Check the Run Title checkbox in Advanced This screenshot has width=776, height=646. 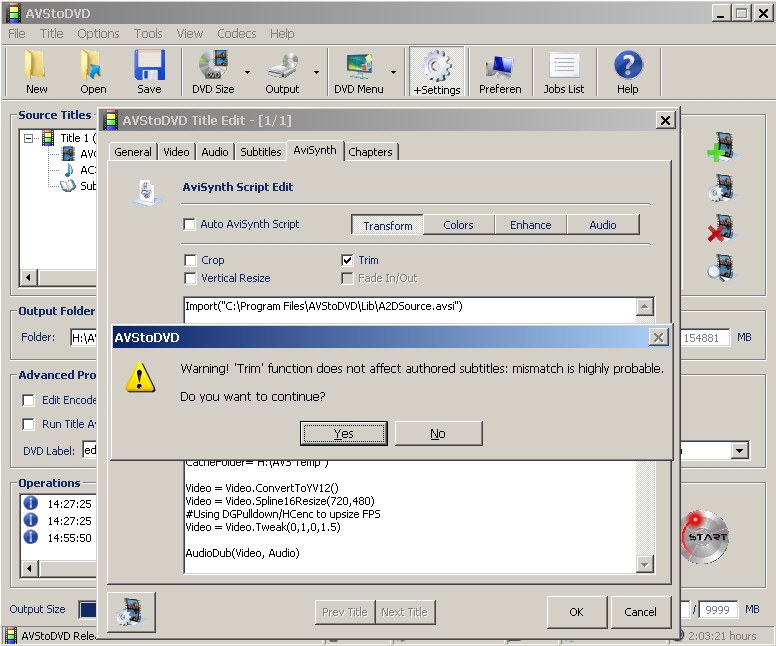(x=29, y=424)
